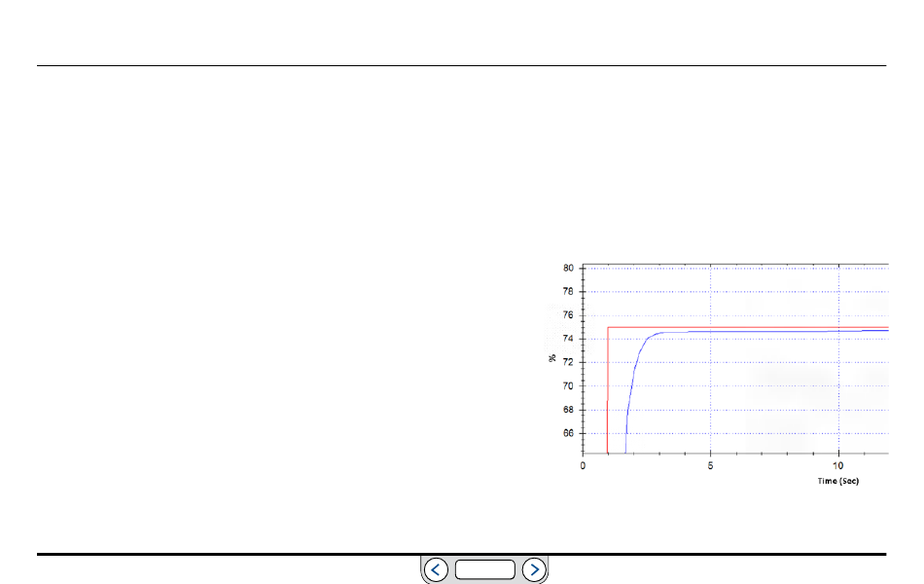Click the '%' y-axis unit label
The height and width of the screenshot is (584, 924).
coord(552,358)
